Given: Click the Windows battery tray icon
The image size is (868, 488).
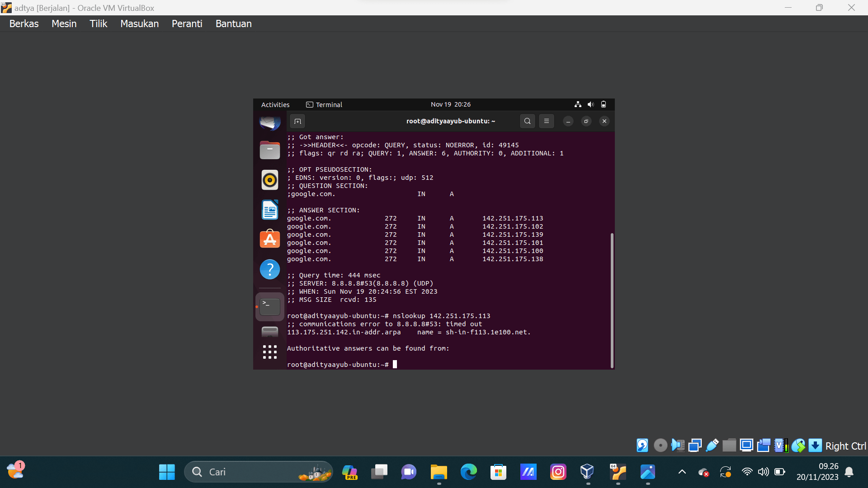Looking at the screenshot, I should point(780,472).
